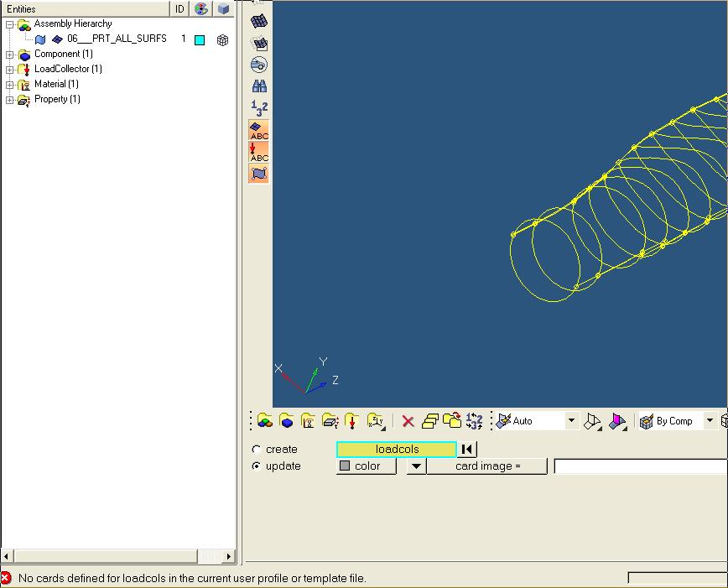Click the red X delete icon
The width and height of the screenshot is (728, 588).
[408, 421]
